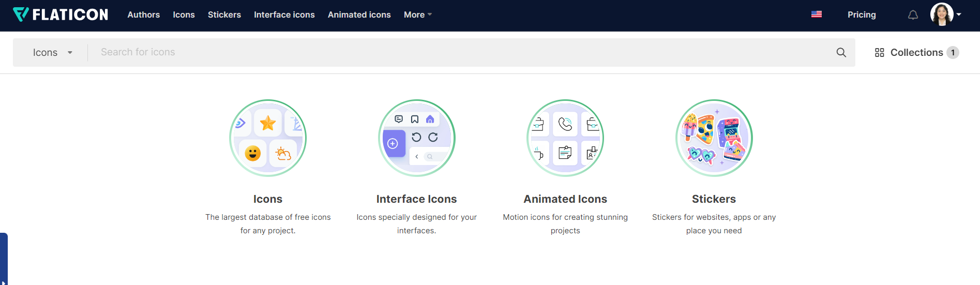Click the Icons category circle image
Screen dimensions: 980x285
[268, 138]
